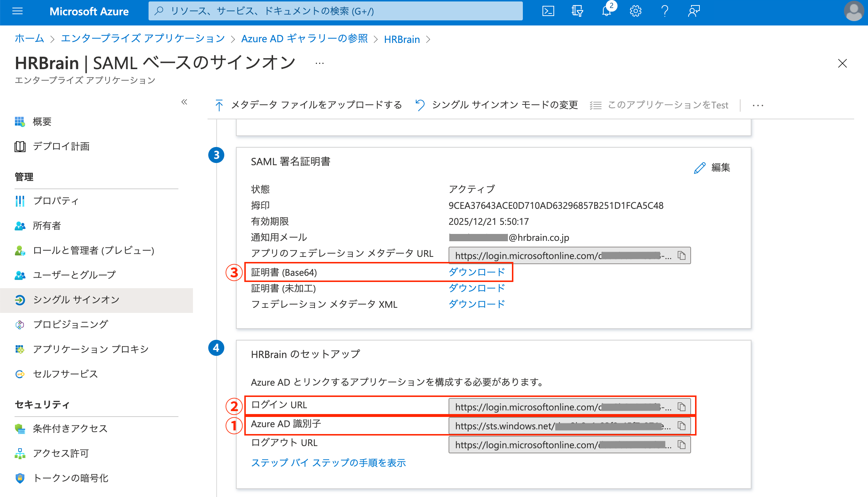Go to Azure AD ギャラリーの参照 breadcrumb
Viewport: 868px width, 497px height.
tap(304, 39)
